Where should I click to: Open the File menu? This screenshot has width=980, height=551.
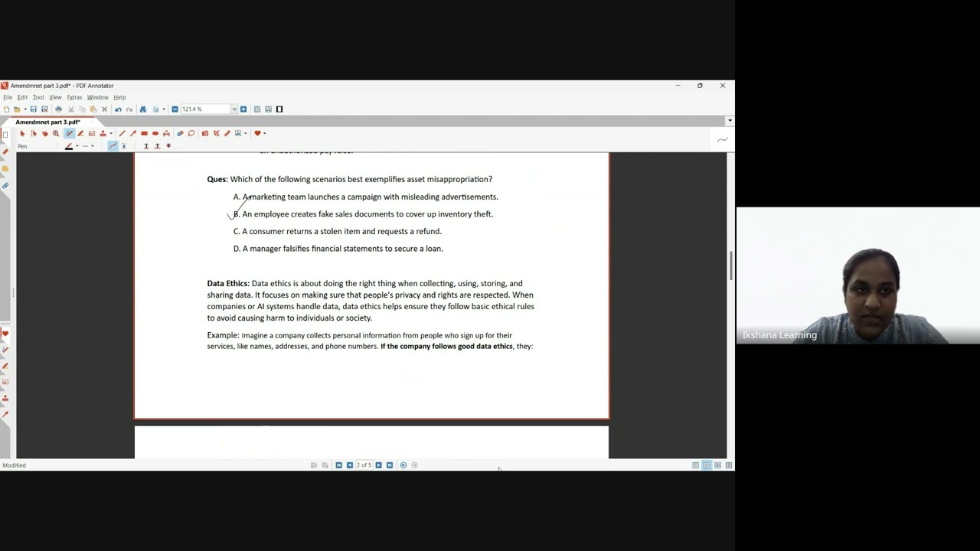[x=8, y=97]
